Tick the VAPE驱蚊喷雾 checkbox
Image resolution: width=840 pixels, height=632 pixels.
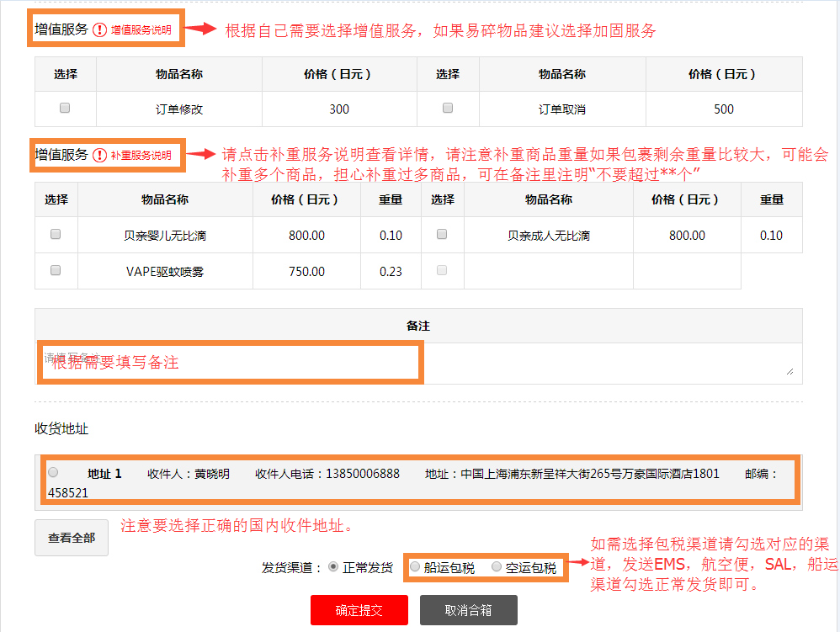[56, 270]
